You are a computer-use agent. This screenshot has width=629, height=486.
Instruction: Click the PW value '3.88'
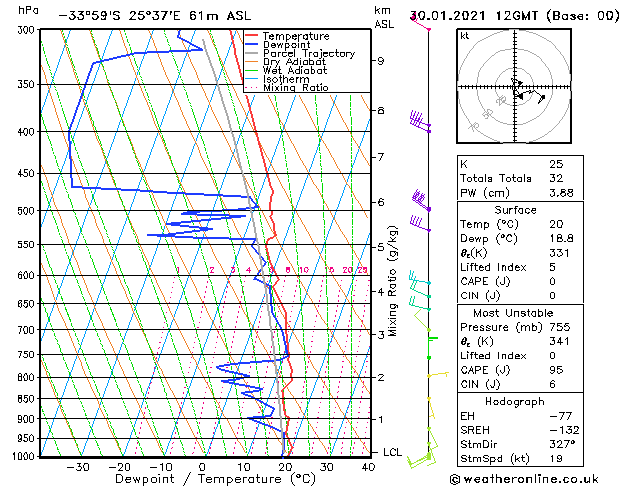tap(562, 193)
